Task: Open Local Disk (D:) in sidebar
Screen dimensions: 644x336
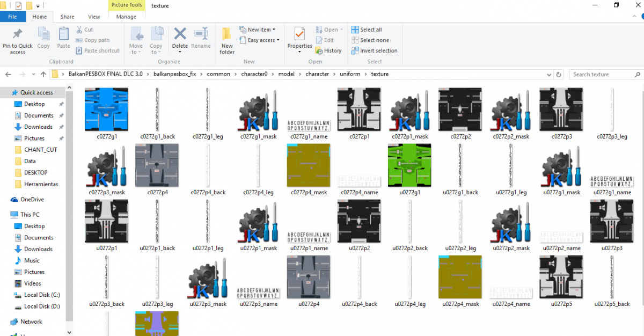Action: coord(42,306)
